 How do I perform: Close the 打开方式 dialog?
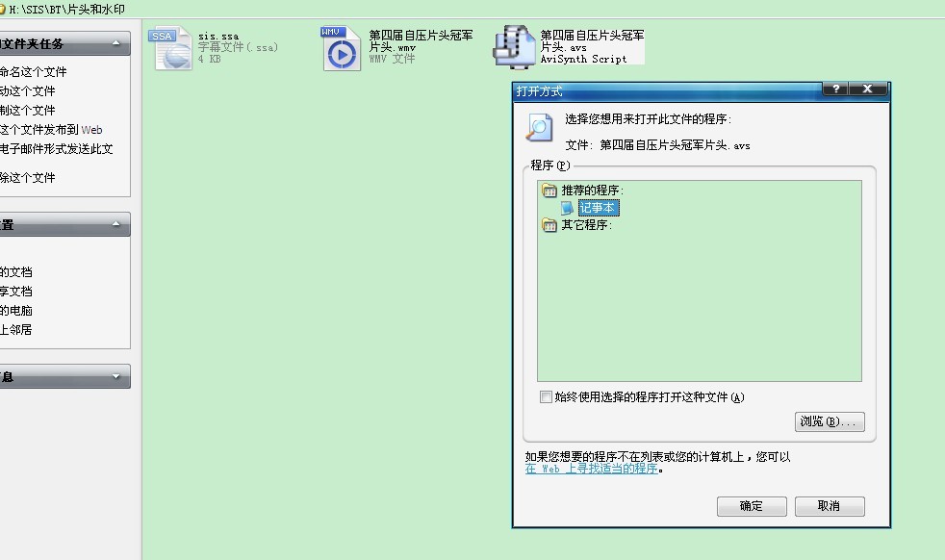tap(867, 89)
